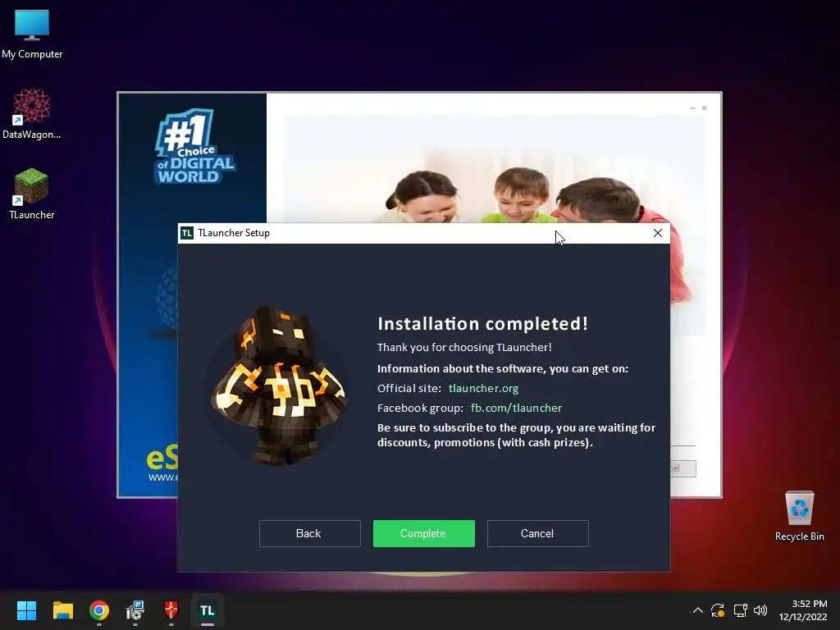Open the tlauncher.org official site link
This screenshot has height=630, width=840.
pyautogui.click(x=483, y=388)
